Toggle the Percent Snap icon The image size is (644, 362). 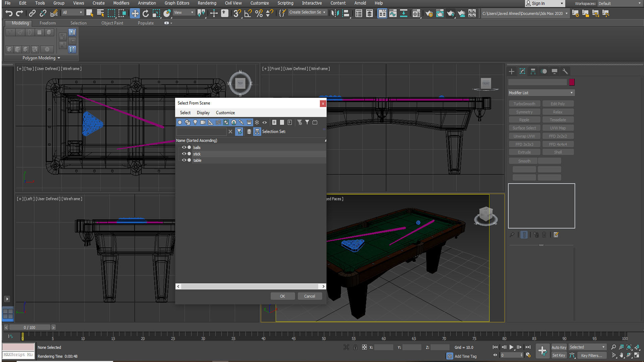259,13
